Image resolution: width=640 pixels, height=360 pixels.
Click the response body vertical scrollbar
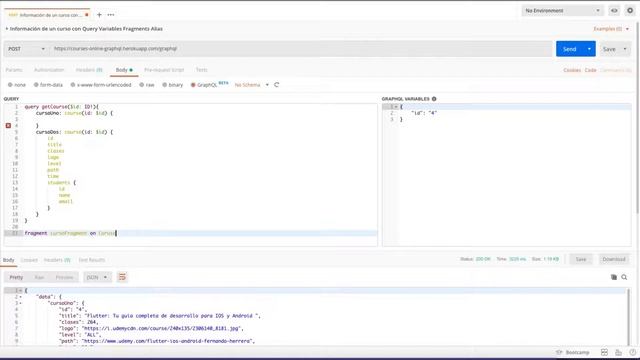click(629, 316)
